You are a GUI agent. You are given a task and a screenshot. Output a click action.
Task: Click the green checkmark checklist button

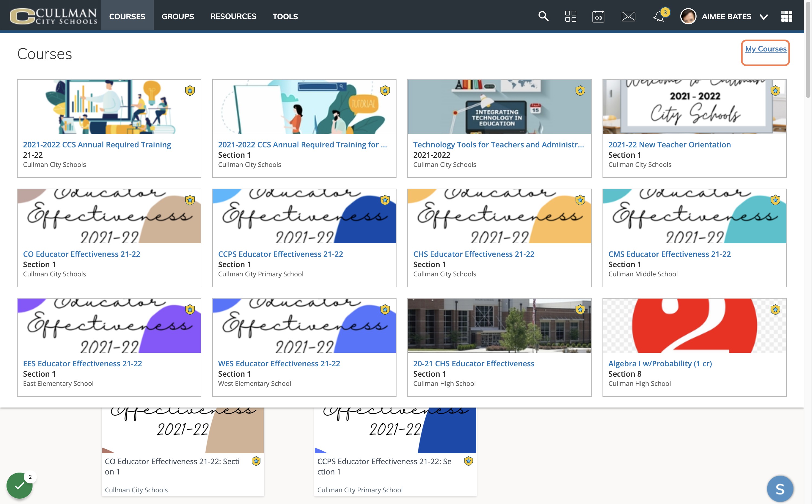tap(19, 485)
